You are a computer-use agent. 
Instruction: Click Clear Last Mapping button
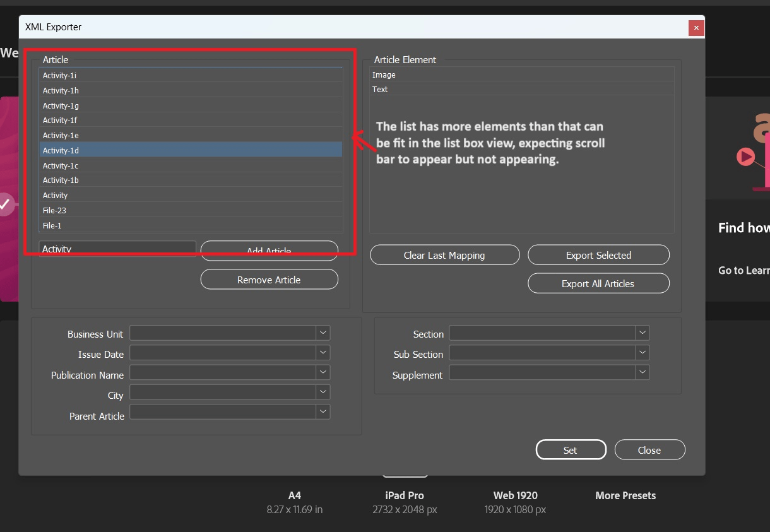[x=444, y=255]
